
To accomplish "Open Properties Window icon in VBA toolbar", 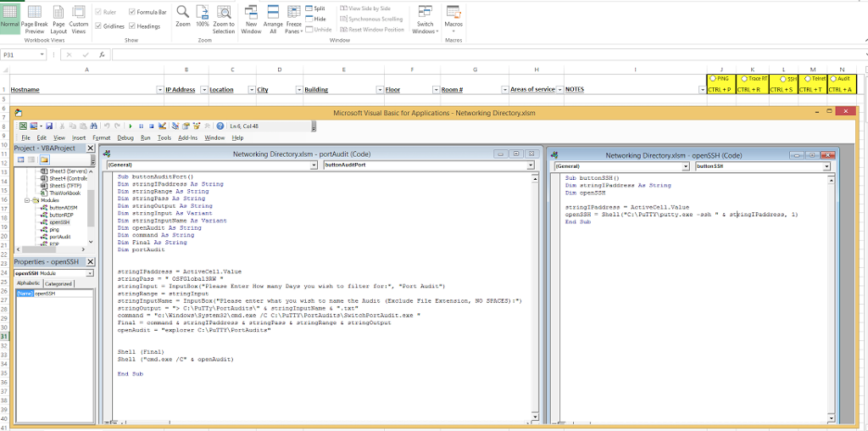I will pyautogui.click(x=186, y=126).
